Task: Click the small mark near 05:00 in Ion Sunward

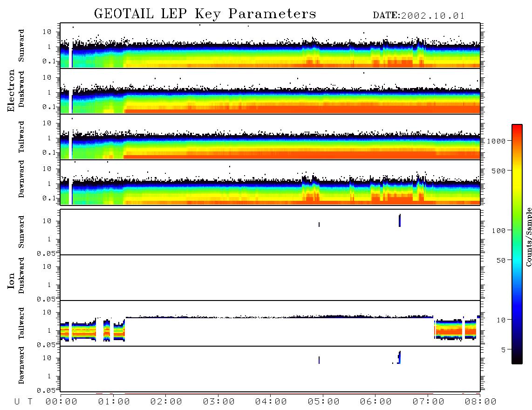Action: pos(319,225)
